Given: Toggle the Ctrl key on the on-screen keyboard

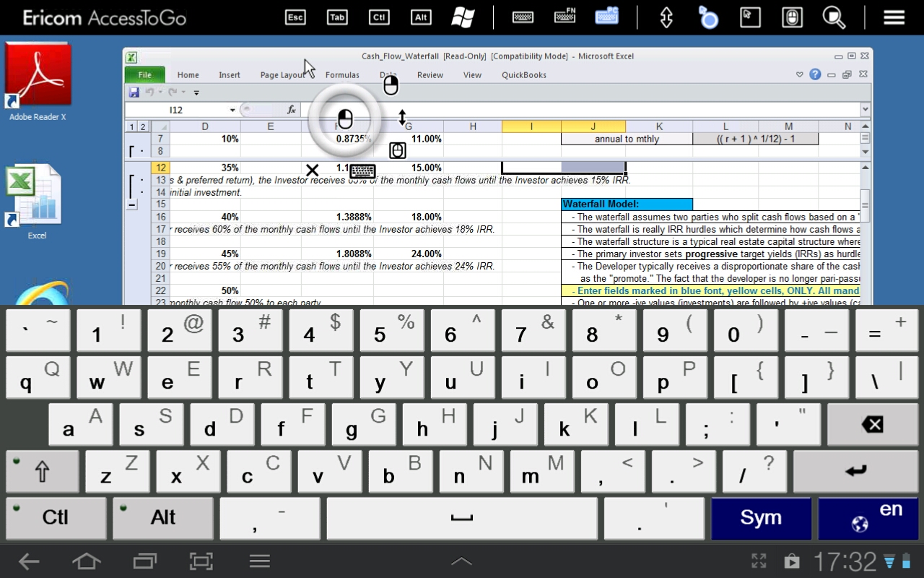Looking at the screenshot, I should tap(56, 517).
